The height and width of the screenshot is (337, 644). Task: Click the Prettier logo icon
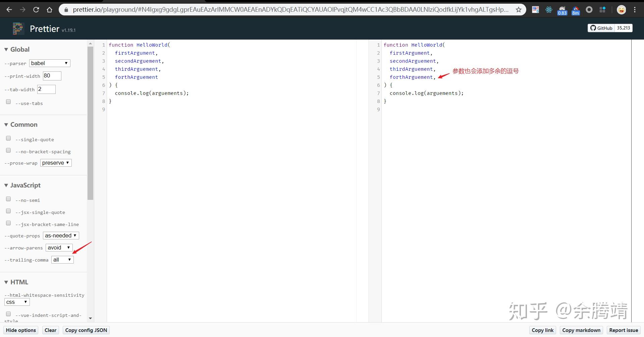(x=18, y=29)
